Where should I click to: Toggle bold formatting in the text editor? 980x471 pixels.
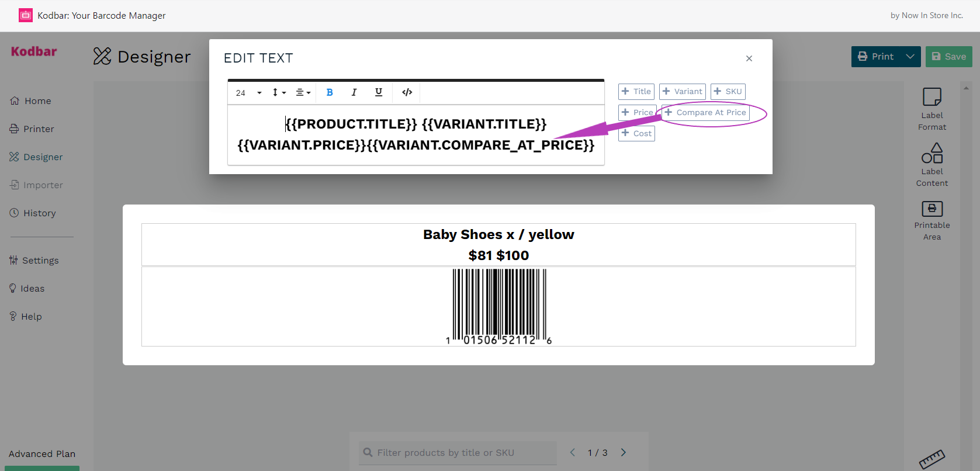[x=330, y=92]
